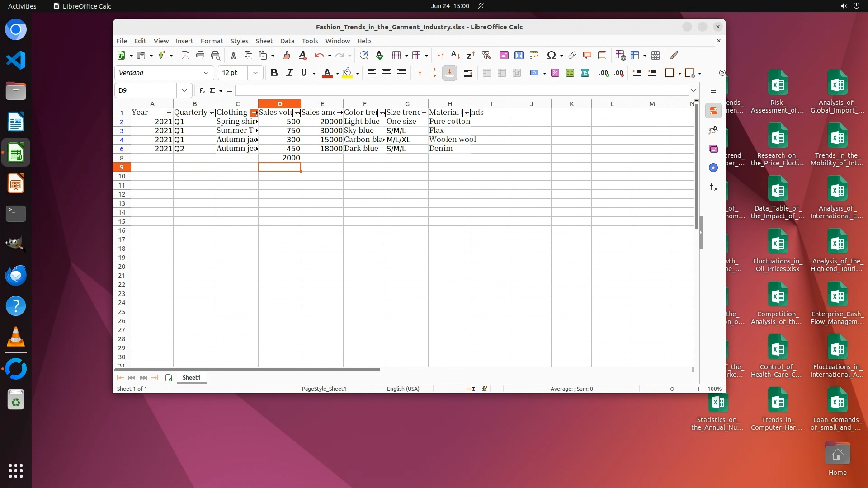The width and height of the screenshot is (868, 488).
Task: Open the Functions sidebar panel icon
Action: tap(713, 187)
